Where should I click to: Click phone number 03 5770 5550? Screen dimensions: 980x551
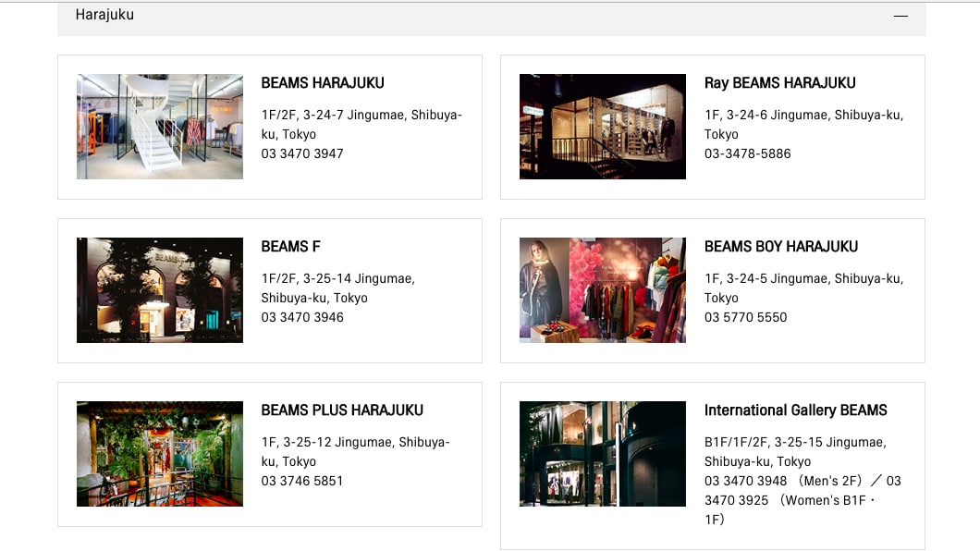click(745, 317)
